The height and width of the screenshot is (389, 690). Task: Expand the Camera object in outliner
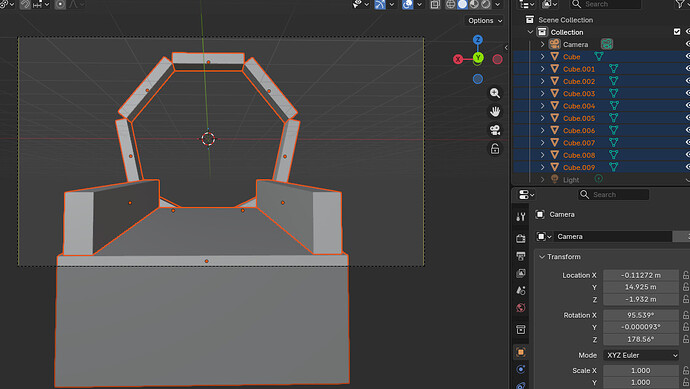pyautogui.click(x=543, y=44)
